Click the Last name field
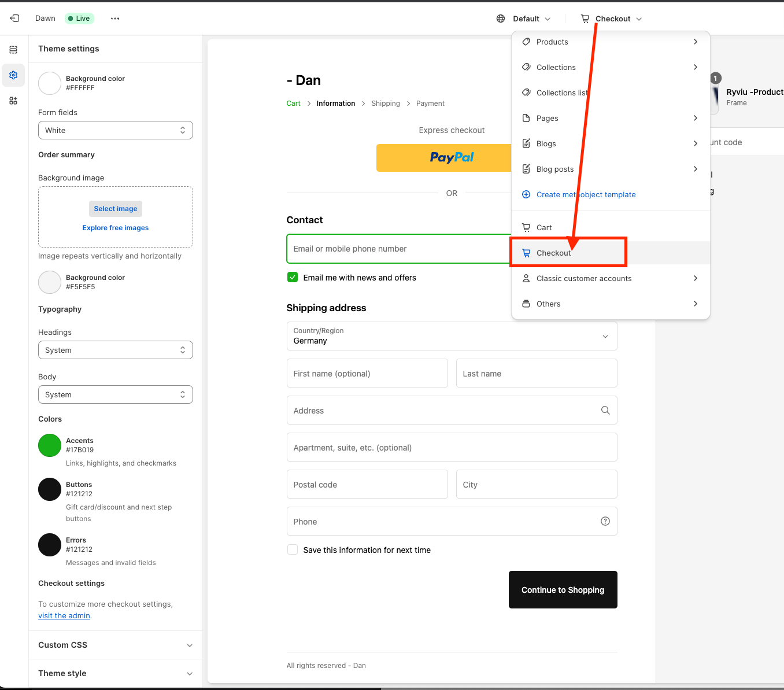Image resolution: width=784 pixels, height=690 pixels. pyautogui.click(x=537, y=373)
